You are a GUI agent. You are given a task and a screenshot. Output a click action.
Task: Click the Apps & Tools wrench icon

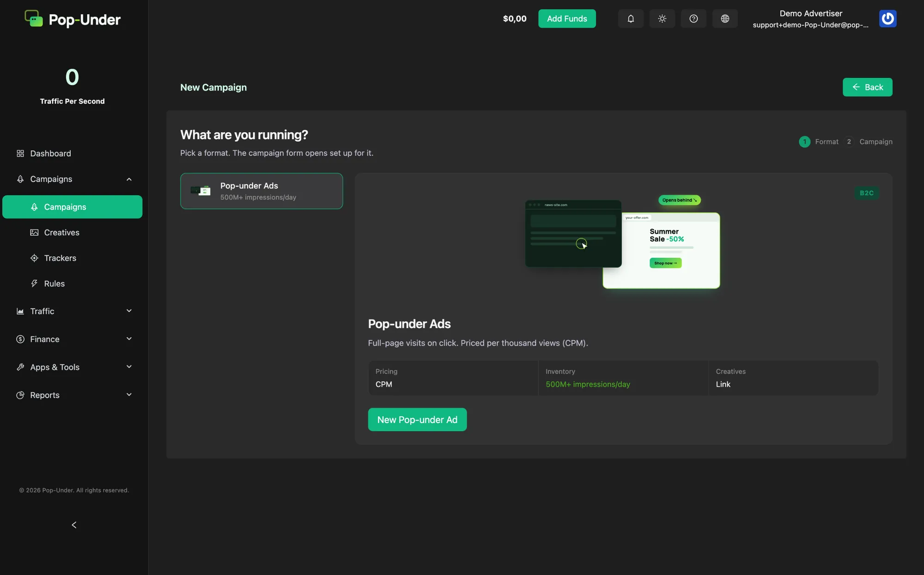(20, 367)
